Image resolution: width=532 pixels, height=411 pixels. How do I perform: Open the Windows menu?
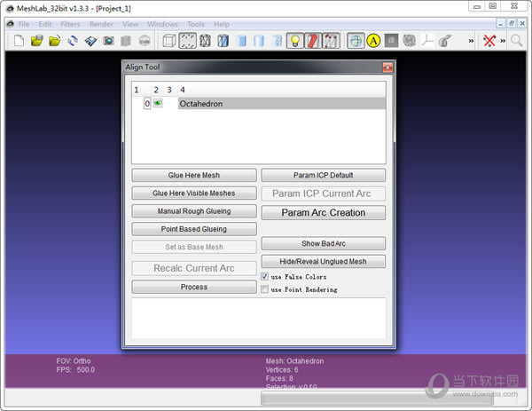[x=162, y=24]
